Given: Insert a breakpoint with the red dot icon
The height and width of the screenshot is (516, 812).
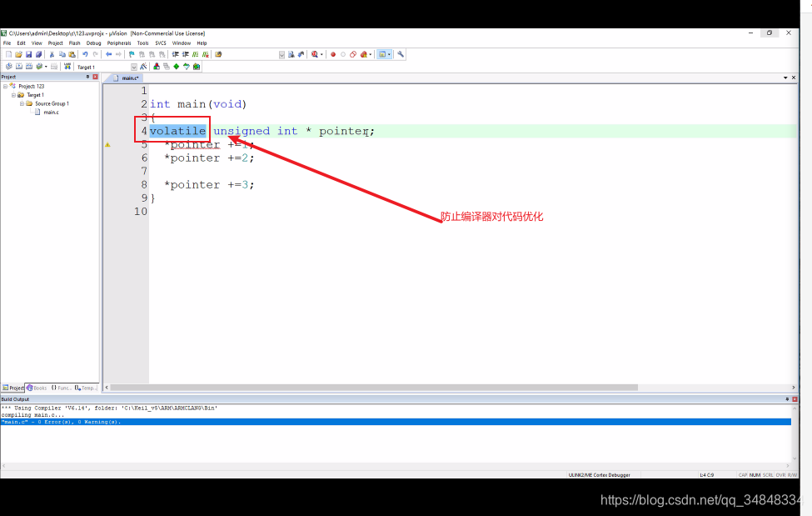Looking at the screenshot, I should pyautogui.click(x=333, y=54).
